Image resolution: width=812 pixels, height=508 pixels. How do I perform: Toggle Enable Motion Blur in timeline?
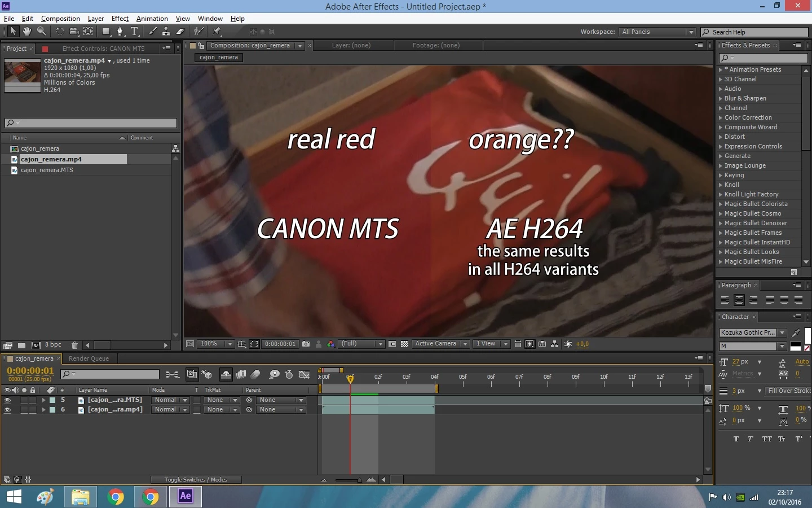coord(256,374)
